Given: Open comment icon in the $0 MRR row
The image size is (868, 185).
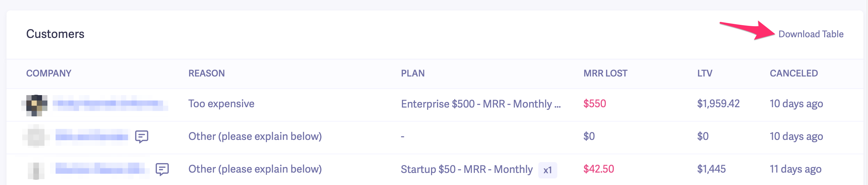Looking at the screenshot, I should (x=142, y=137).
